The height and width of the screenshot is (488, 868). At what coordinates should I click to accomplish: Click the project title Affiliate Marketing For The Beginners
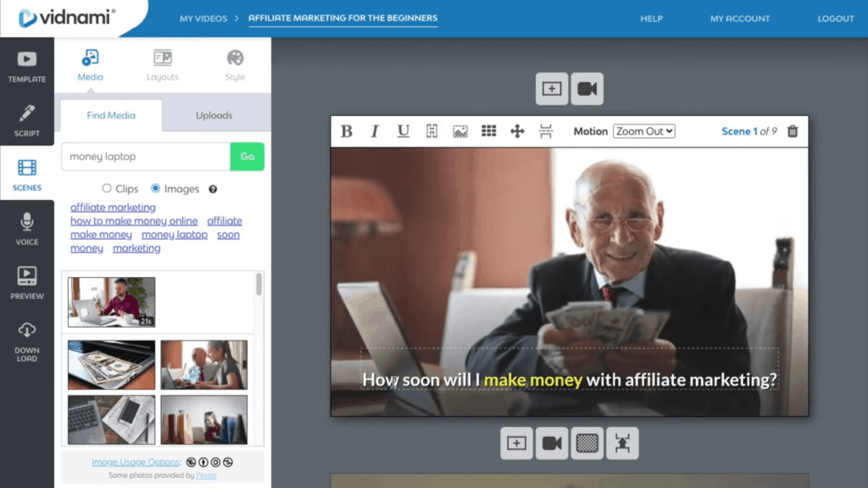[342, 19]
